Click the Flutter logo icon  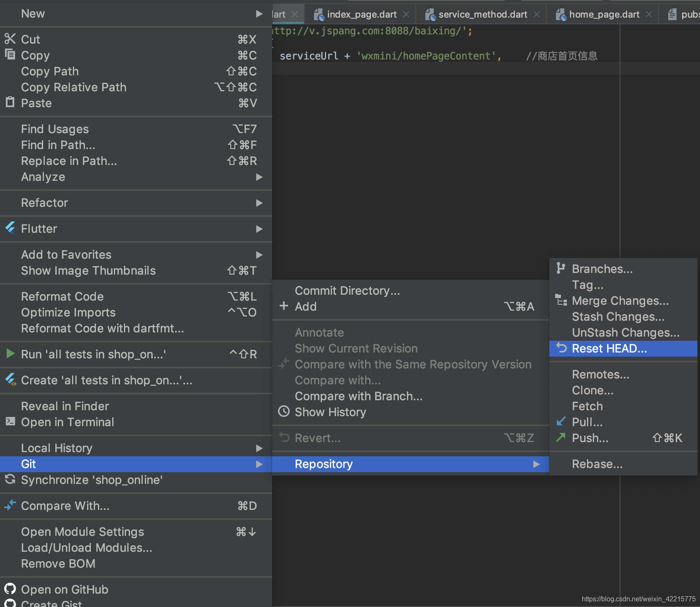[10, 228]
